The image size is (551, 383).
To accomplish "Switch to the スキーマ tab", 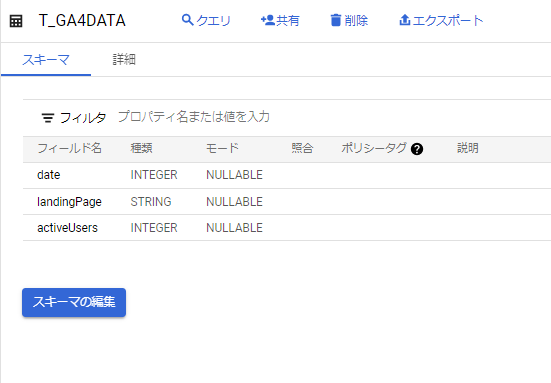I will 46,60.
